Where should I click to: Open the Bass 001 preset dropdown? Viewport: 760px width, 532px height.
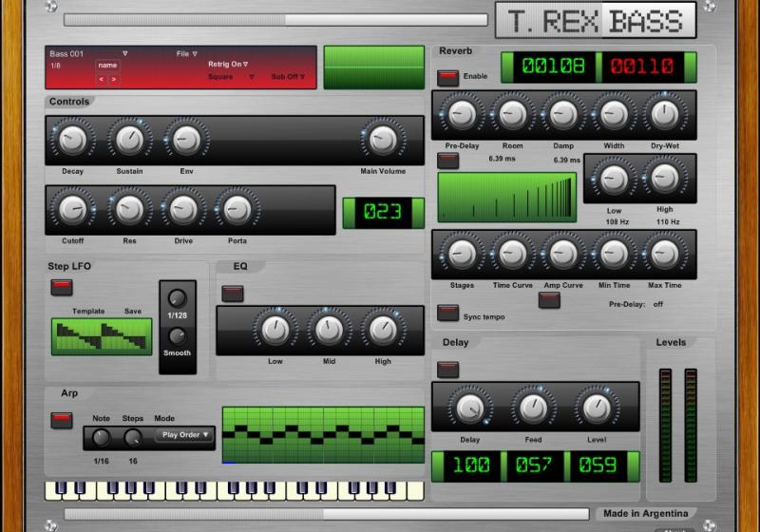click(x=88, y=54)
